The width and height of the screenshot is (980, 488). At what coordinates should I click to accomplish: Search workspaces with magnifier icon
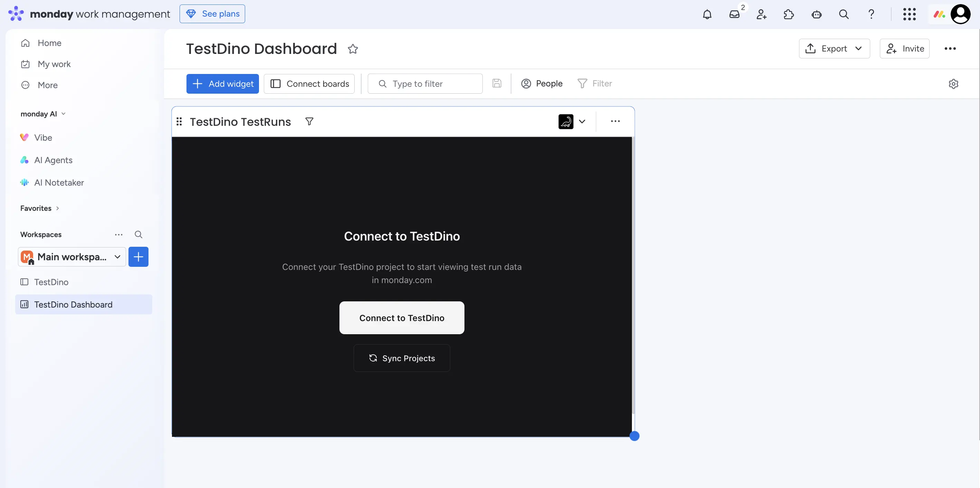pyautogui.click(x=138, y=234)
